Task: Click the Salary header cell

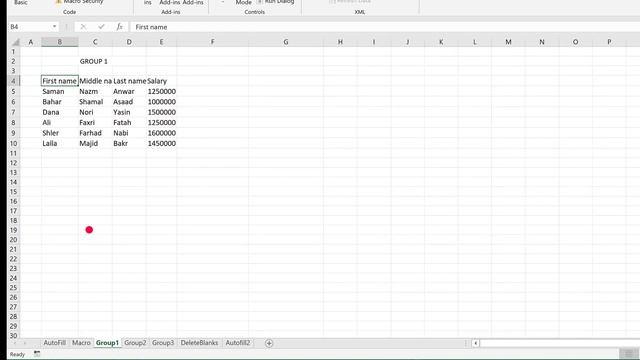Action: [x=161, y=81]
